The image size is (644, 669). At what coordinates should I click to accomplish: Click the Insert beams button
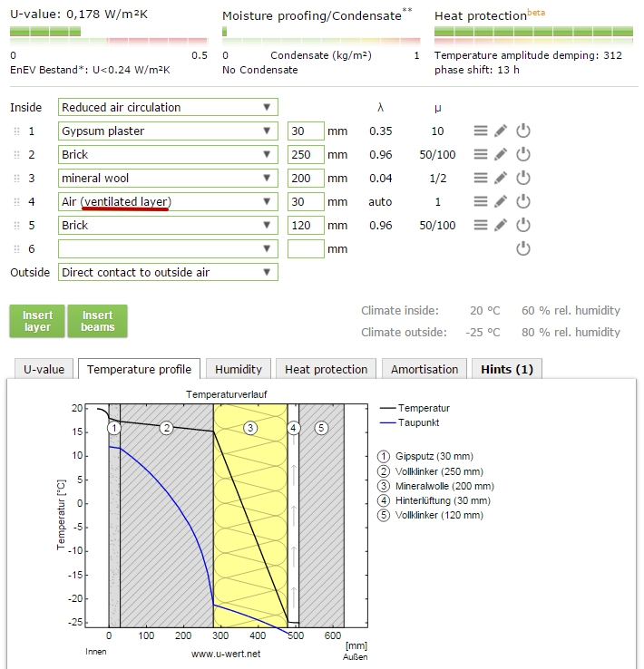[x=98, y=321]
